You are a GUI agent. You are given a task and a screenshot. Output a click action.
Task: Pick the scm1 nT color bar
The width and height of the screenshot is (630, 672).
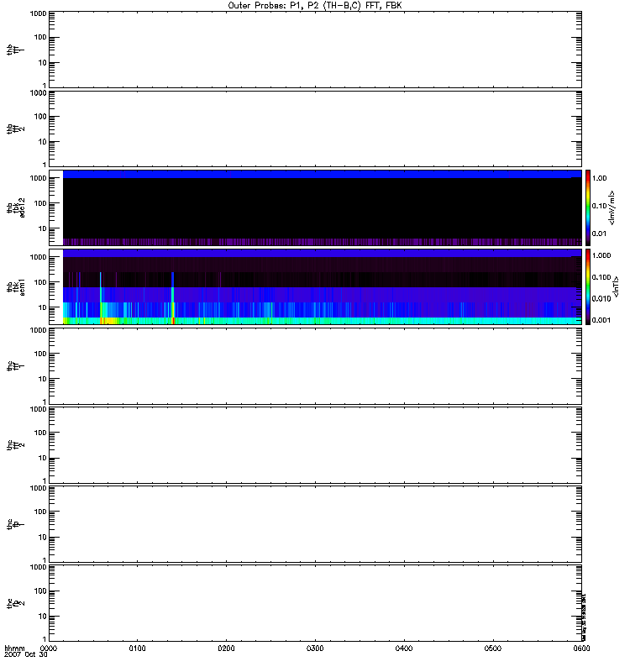coord(588,286)
